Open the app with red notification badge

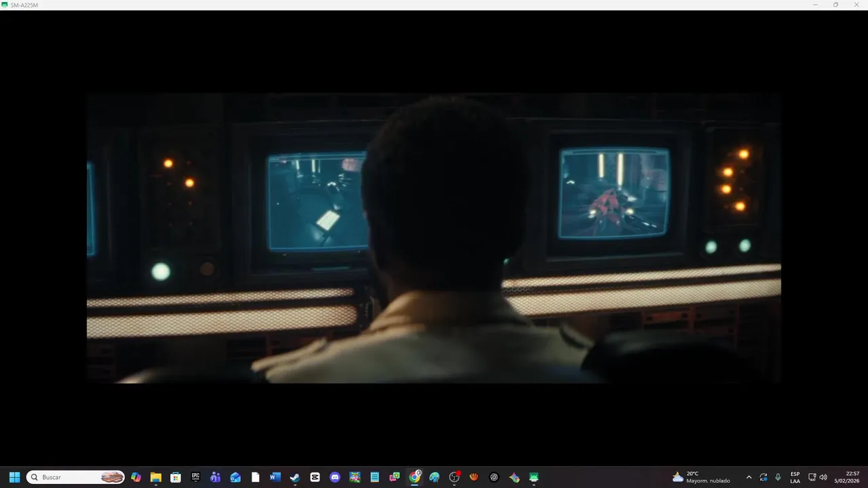coord(454,477)
